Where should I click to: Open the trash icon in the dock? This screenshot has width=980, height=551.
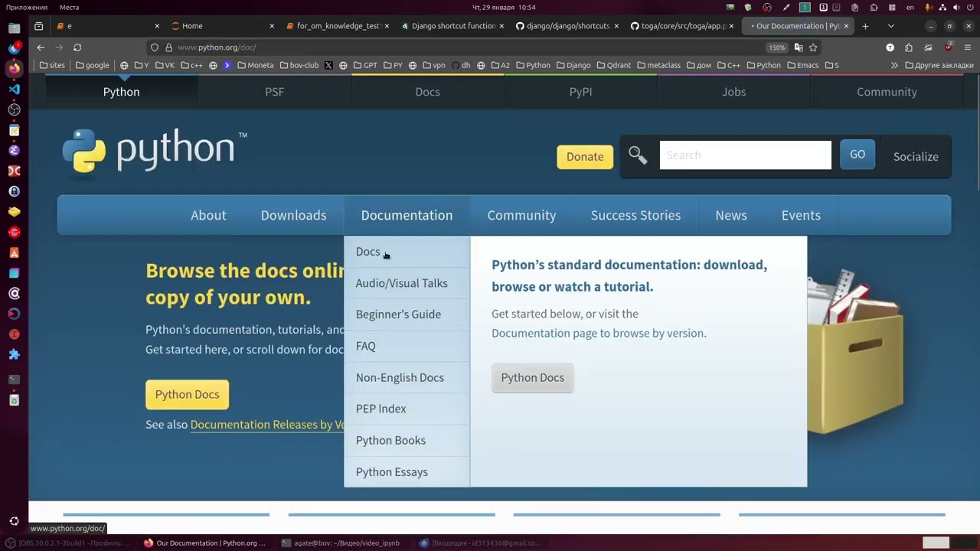[x=14, y=399]
